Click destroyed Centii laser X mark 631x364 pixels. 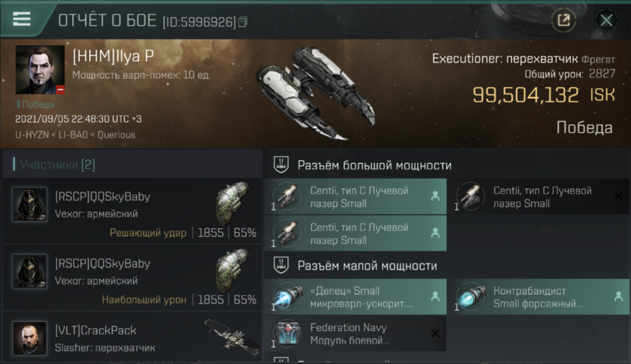point(618,196)
